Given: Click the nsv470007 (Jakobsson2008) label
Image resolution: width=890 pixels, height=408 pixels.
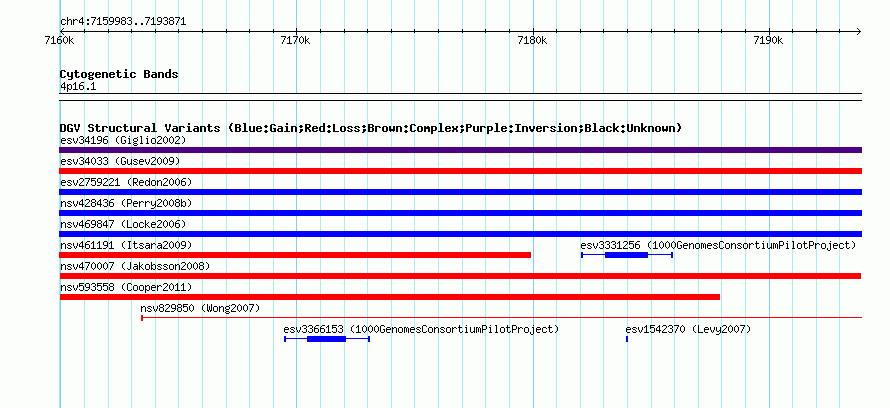Looking at the screenshot, I should [x=135, y=266].
